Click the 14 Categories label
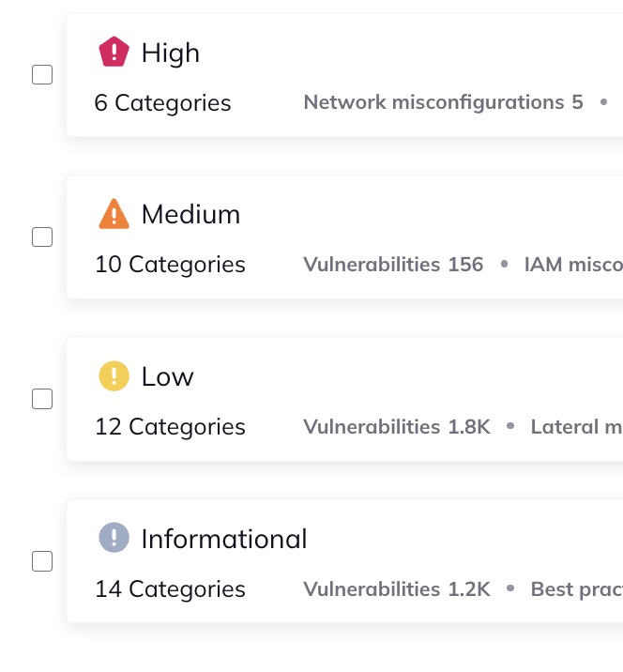 click(x=170, y=589)
